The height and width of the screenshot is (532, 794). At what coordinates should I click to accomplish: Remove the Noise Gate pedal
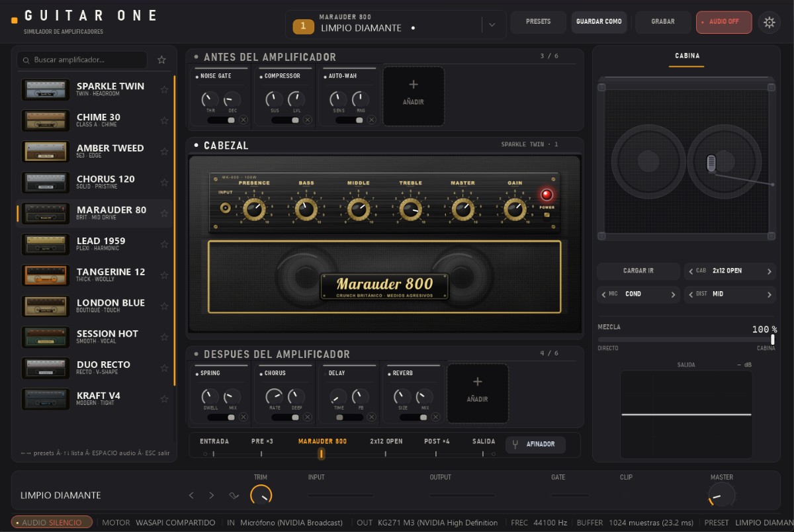[x=243, y=120]
